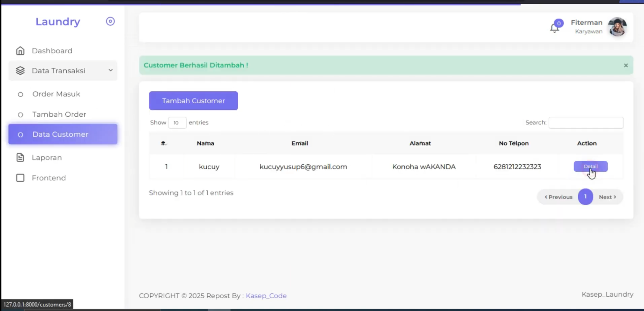Screen dimensions: 644x311
Task: Click the Data Transaksi layers icon
Action: (x=20, y=71)
